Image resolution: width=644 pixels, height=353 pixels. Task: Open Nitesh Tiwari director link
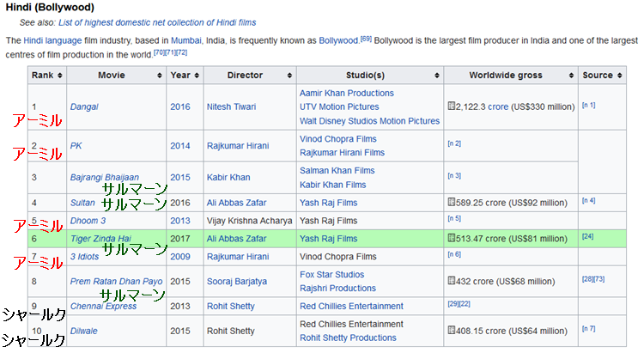tap(231, 107)
